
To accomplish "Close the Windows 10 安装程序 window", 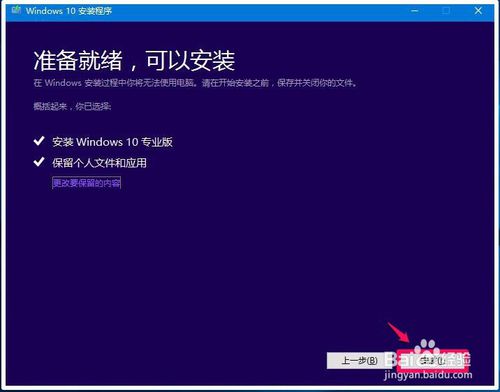I will pyautogui.click(x=478, y=11).
